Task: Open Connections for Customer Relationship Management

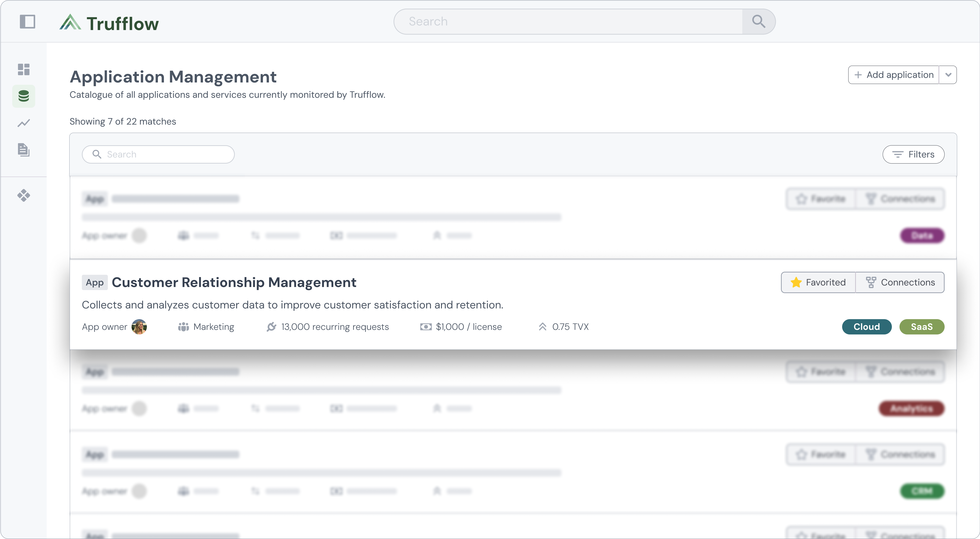Action: [900, 282]
